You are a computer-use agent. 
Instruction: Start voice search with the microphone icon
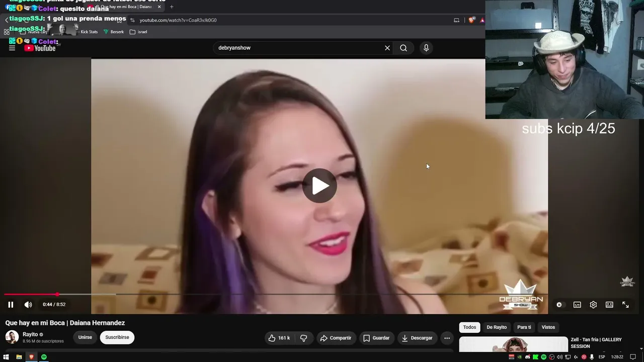coord(426,48)
